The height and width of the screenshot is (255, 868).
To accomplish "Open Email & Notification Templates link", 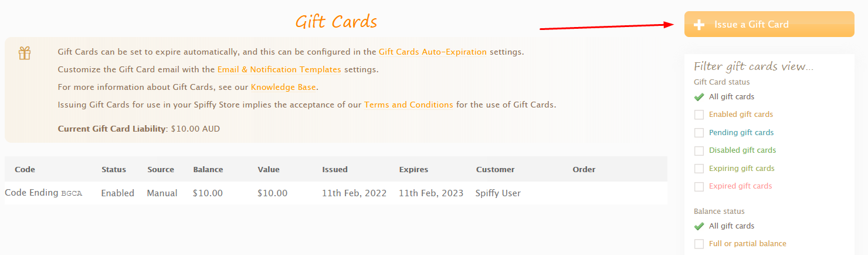I will tap(279, 69).
